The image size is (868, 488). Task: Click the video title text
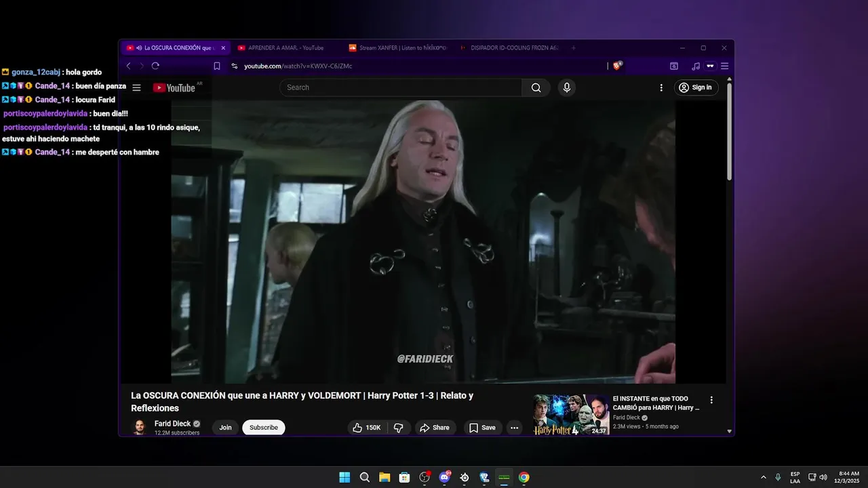(302, 402)
